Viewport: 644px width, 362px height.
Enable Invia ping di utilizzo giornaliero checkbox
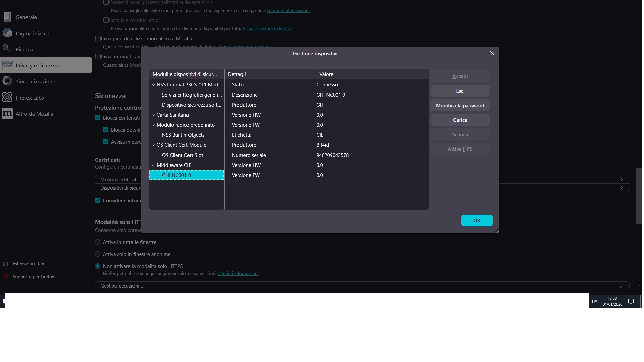[x=98, y=38]
